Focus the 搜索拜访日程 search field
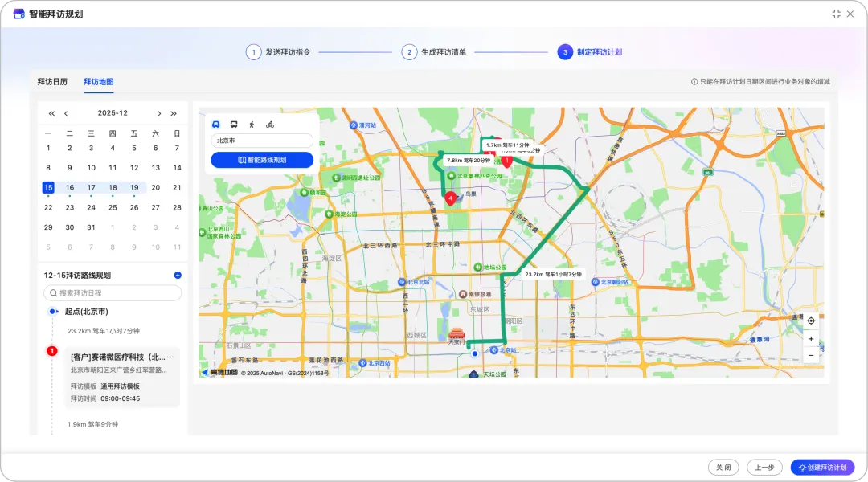The width and height of the screenshot is (868, 482). pos(113,293)
